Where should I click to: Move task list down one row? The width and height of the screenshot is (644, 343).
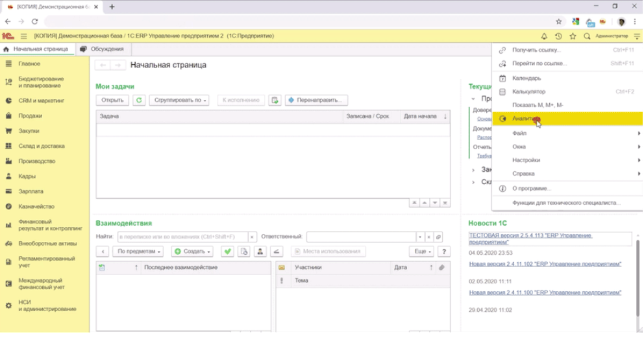(434, 203)
